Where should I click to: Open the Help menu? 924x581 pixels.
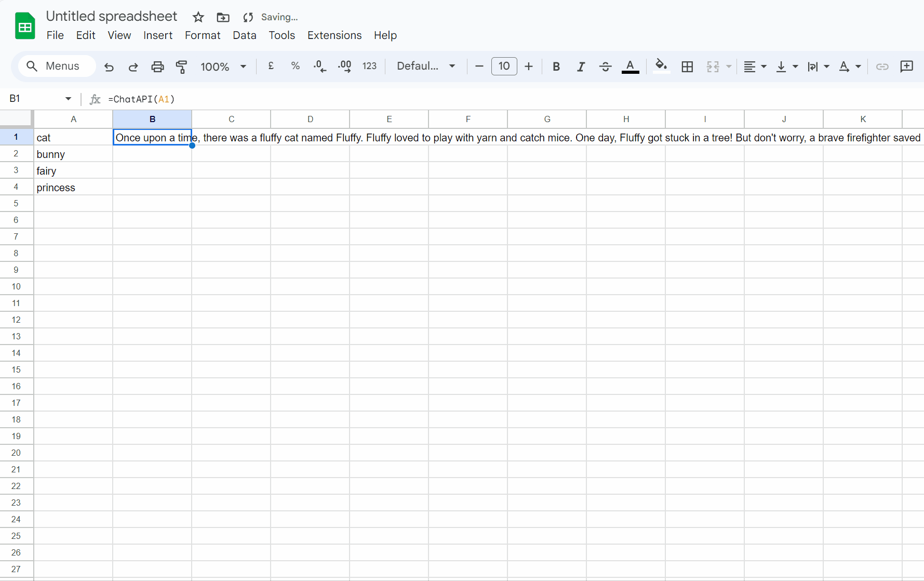(x=385, y=35)
